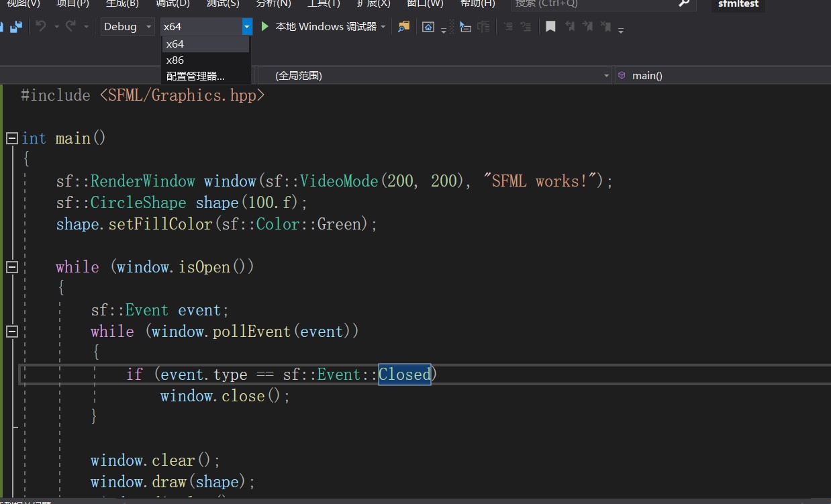Image resolution: width=831 pixels, height=504 pixels.
Task: Open the 工具(T) menu
Action: [324, 3]
